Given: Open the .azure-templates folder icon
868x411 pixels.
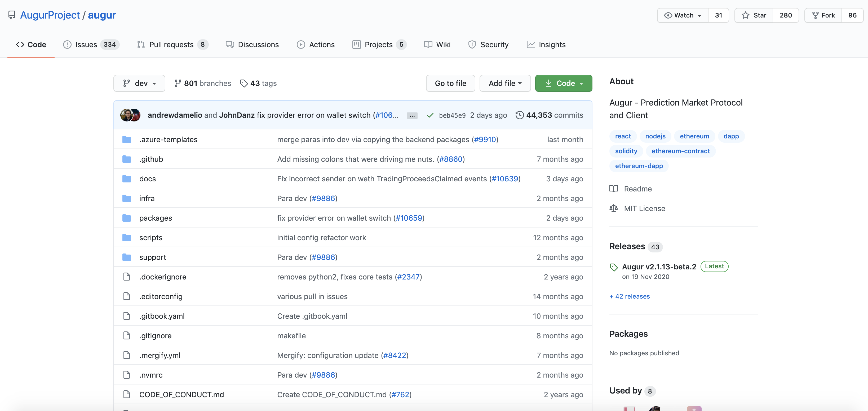Looking at the screenshot, I should point(127,139).
